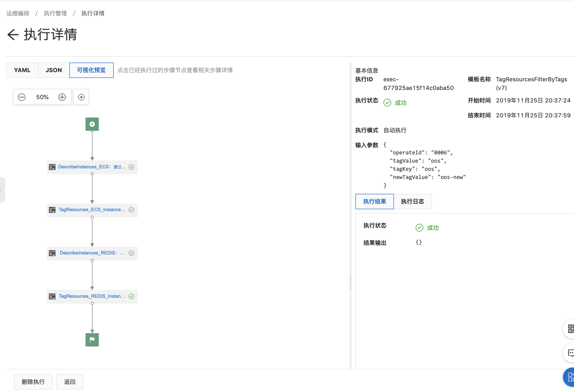Click the end time 20:37:59 value
The image size is (574, 392).
[533, 115]
